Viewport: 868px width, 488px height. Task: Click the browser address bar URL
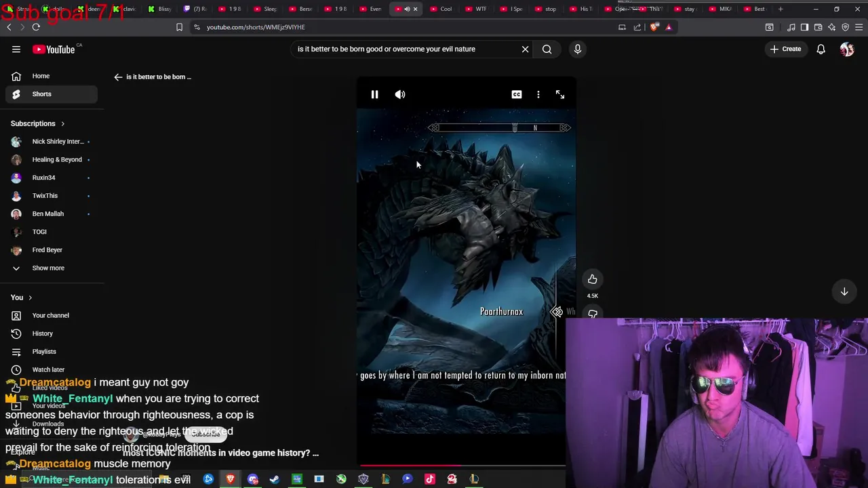[256, 27]
